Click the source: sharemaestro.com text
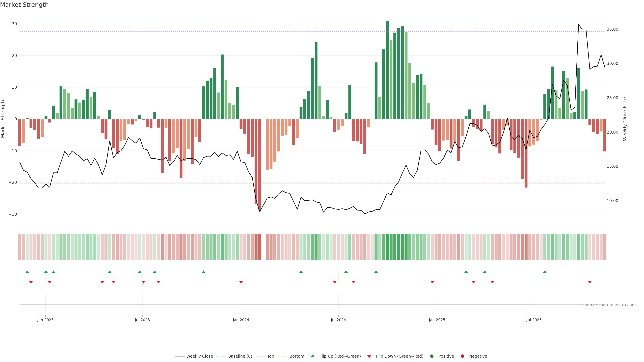The width and height of the screenshot is (644, 362). click(x=609, y=305)
